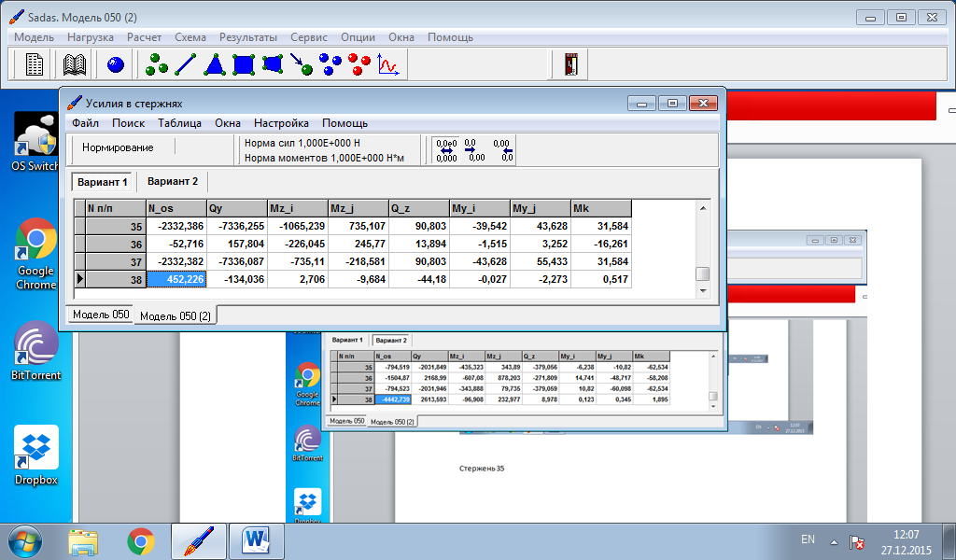The height and width of the screenshot is (560, 956).
Task: Open the Схема menu
Action: click(x=190, y=37)
